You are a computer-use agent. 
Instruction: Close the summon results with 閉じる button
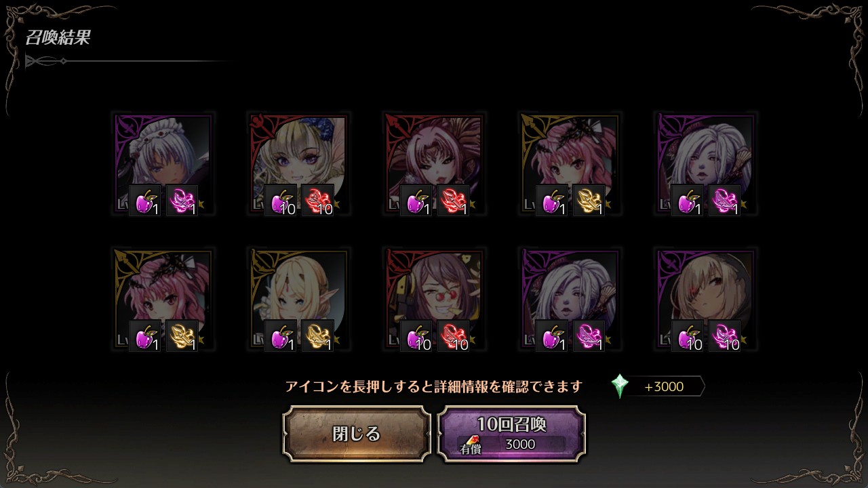pos(357,434)
